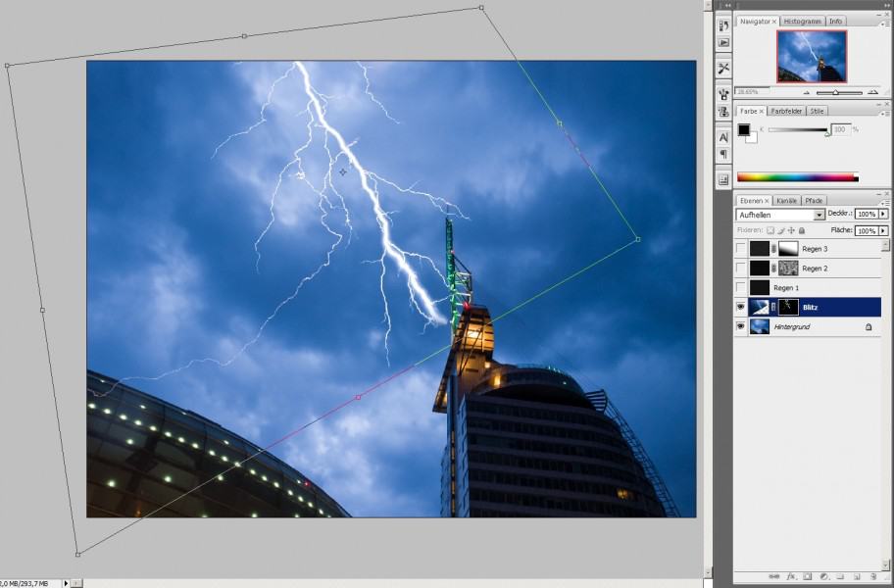Hide the Blitz layer using eye icon
The image size is (894, 588).
pos(741,308)
